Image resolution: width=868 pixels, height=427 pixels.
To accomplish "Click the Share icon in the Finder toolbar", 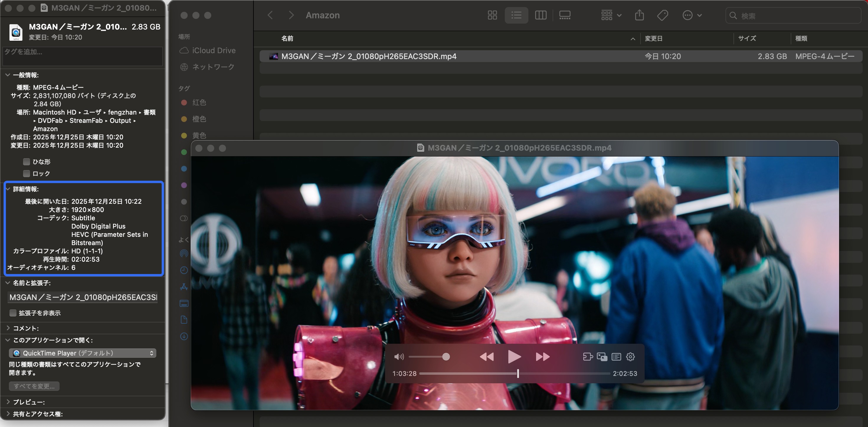I will pyautogui.click(x=640, y=15).
